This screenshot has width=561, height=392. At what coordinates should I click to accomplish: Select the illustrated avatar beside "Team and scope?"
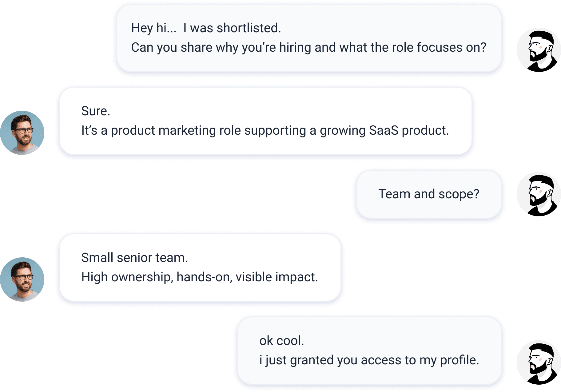pos(539,194)
